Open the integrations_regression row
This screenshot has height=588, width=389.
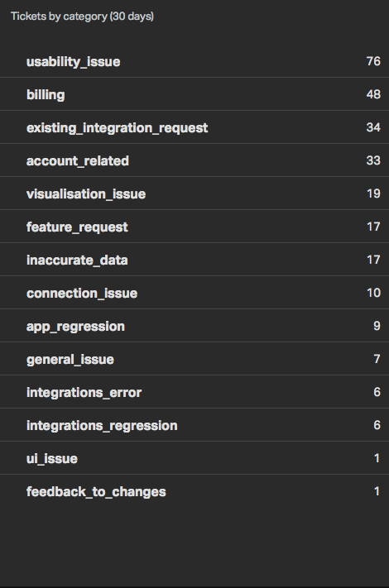(x=194, y=425)
